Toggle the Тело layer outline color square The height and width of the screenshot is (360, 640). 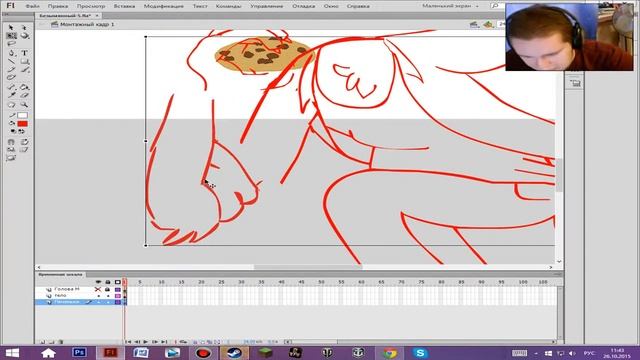coord(118,296)
